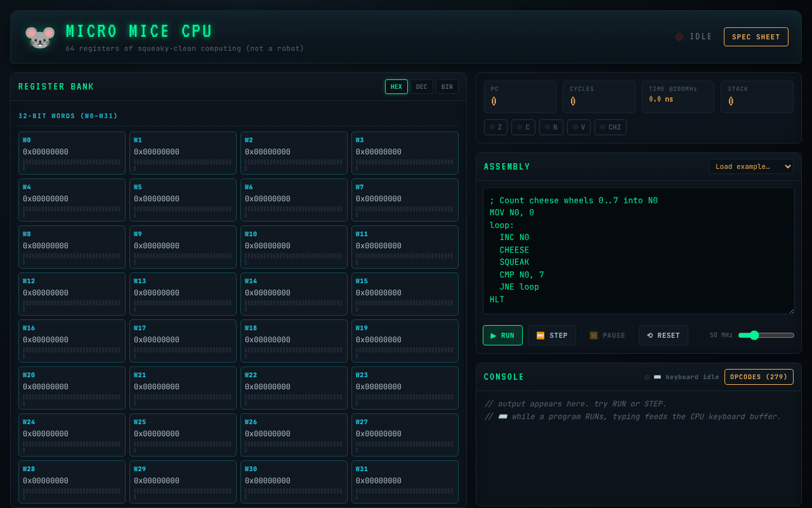Select register W24 card
812x508 pixels.
tap(72, 435)
